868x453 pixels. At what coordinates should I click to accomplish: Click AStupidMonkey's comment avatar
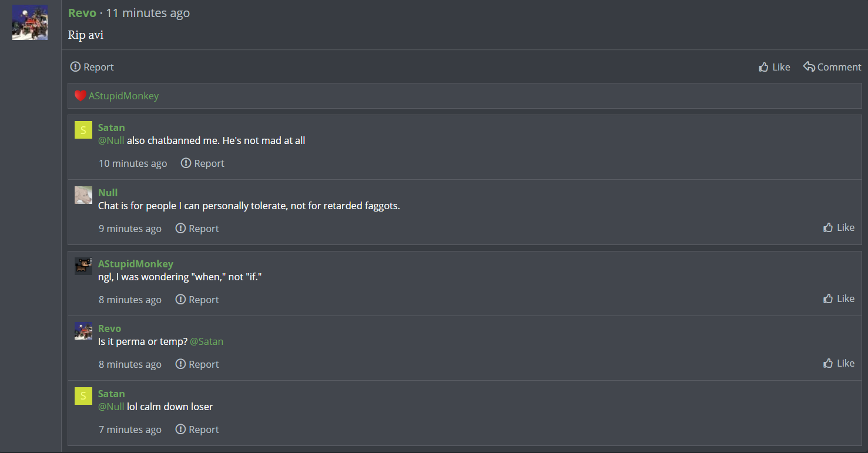tap(83, 266)
